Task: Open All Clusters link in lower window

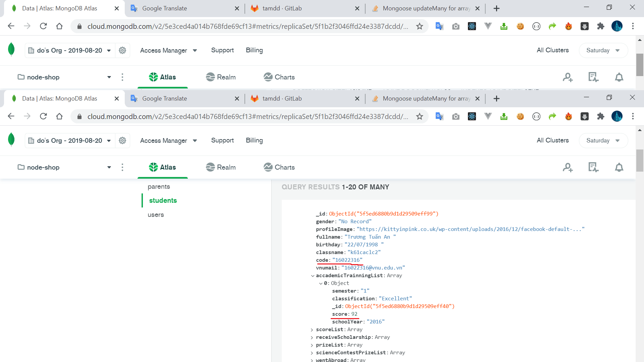Action: click(x=553, y=140)
